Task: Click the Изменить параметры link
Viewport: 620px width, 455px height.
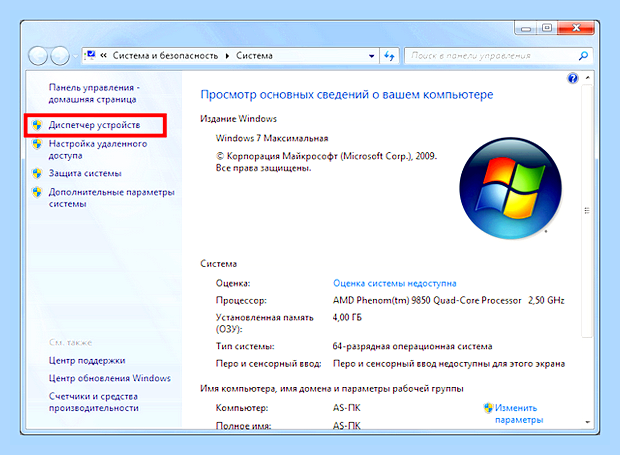Action: [x=519, y=413]
